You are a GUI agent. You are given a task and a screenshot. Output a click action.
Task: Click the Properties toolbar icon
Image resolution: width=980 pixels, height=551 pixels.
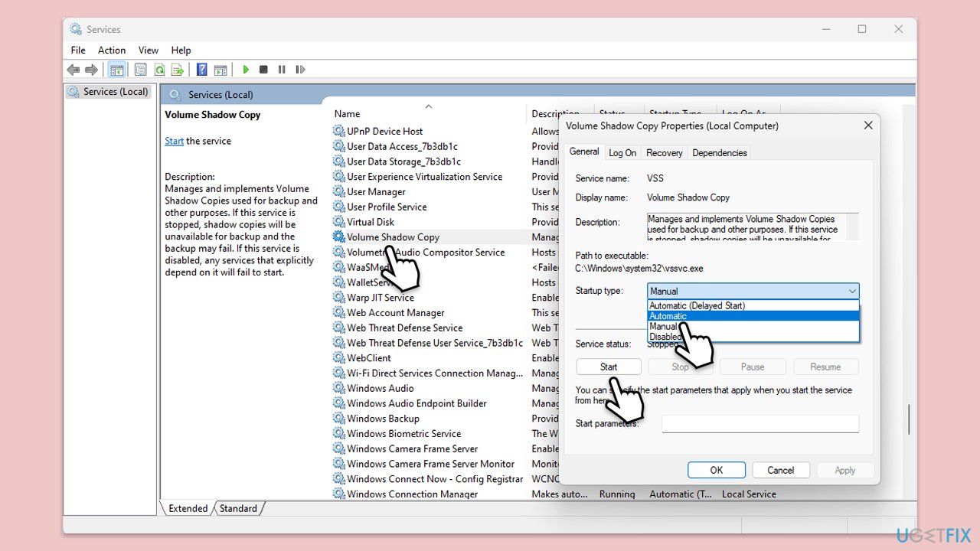141,70
